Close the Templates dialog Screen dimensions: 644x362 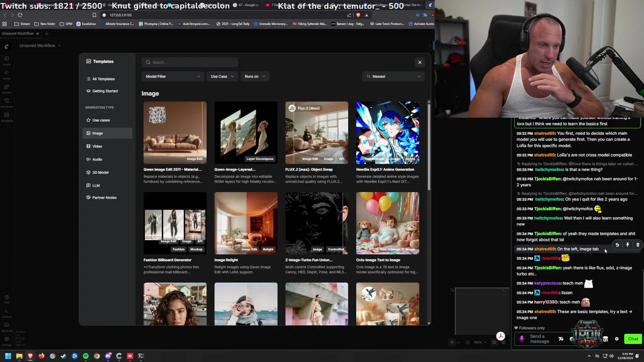(420, 62)
